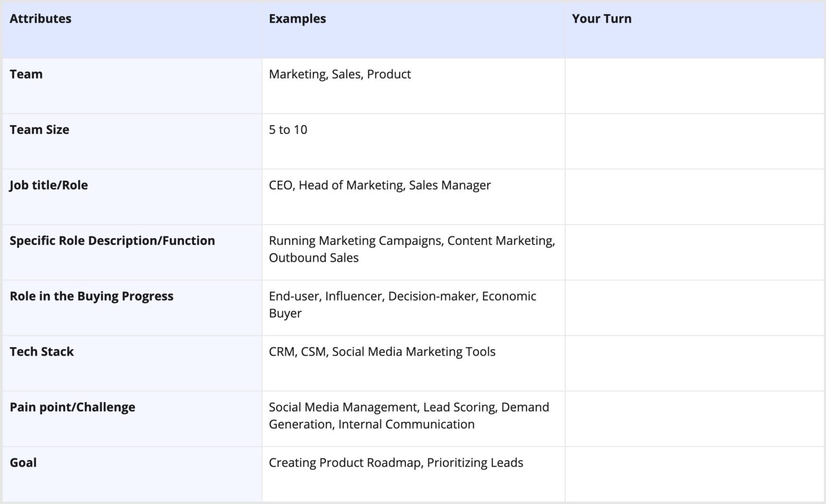This screenshot has width=826, height=504.
Task: Click the empty Your Turn cell beside Tech Stack
Action: (694, 363)
